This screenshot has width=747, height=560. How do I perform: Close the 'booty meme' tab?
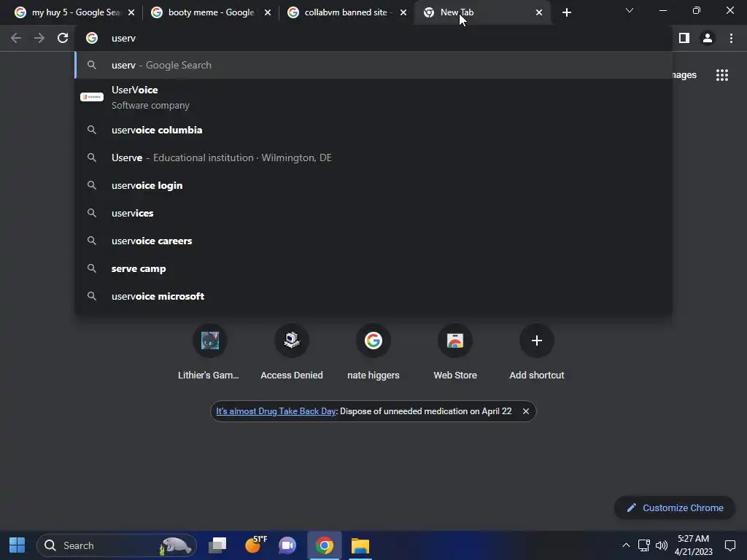268,12
